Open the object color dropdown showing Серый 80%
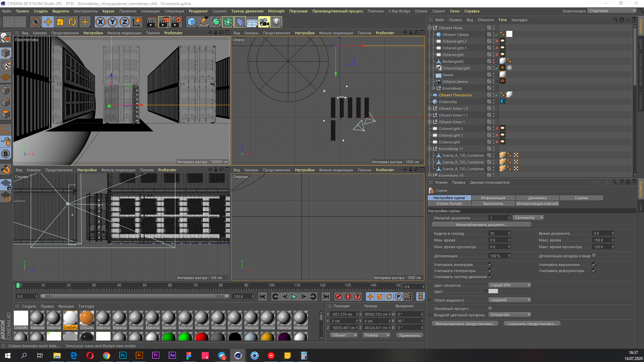Viewport: 644px width, 362px height. (510, 285)
